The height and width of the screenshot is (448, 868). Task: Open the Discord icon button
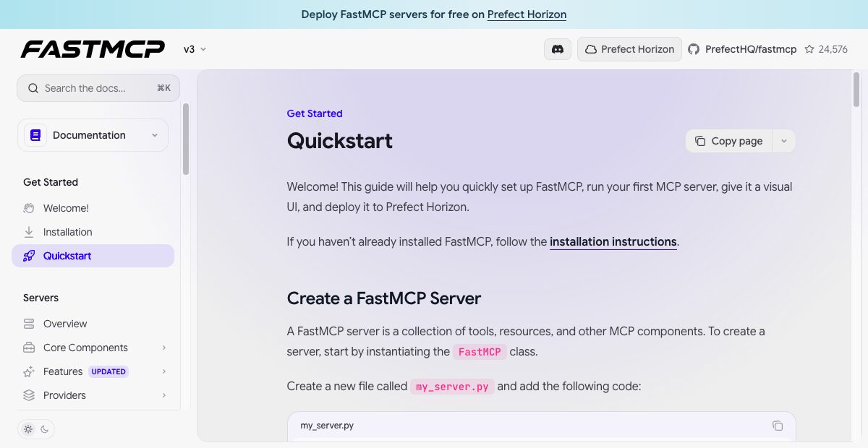[558, 49]
